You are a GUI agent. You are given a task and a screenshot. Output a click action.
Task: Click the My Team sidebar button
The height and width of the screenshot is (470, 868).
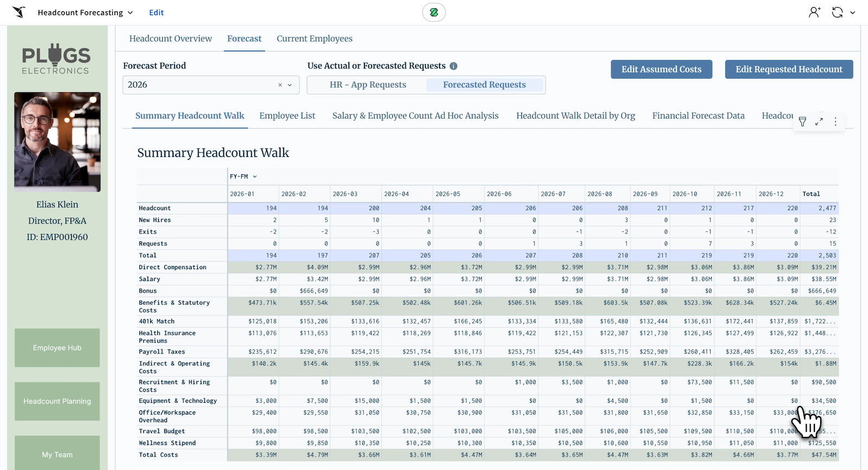coord(57,453)
